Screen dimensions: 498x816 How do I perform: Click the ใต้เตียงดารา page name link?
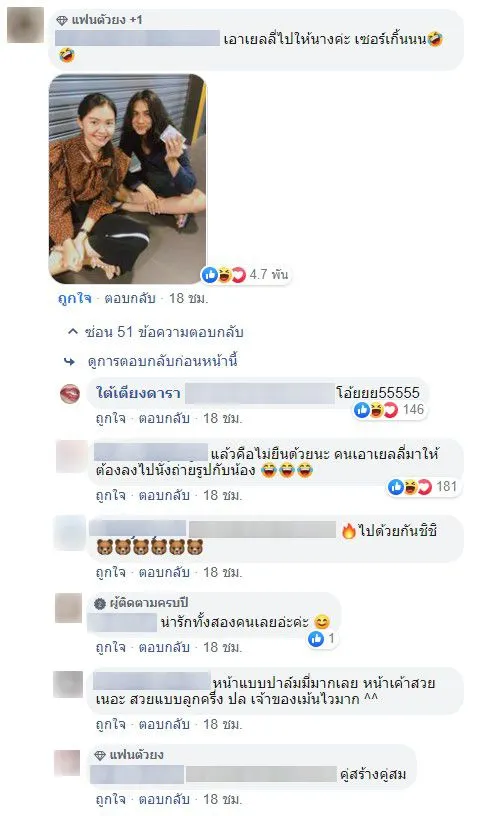(x=138, y=393)
